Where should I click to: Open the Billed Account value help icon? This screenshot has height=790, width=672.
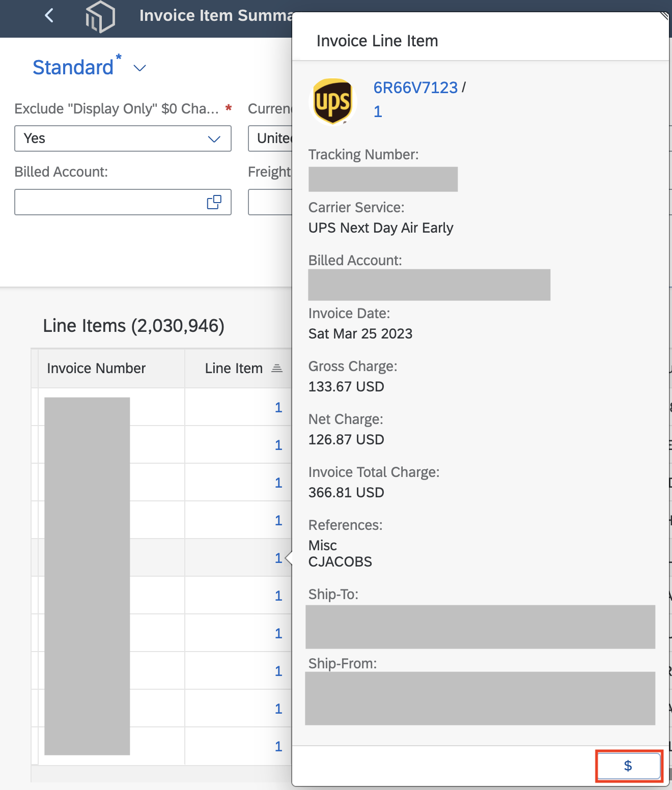(x=214, y=202)
